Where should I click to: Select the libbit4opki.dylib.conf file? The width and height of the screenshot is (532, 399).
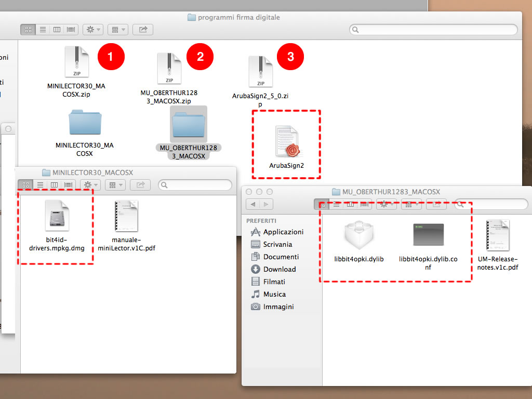click(428, 236)
